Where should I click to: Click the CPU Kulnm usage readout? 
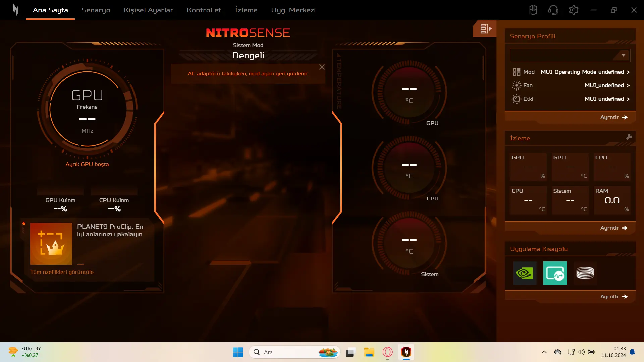(x=114, y=205)
